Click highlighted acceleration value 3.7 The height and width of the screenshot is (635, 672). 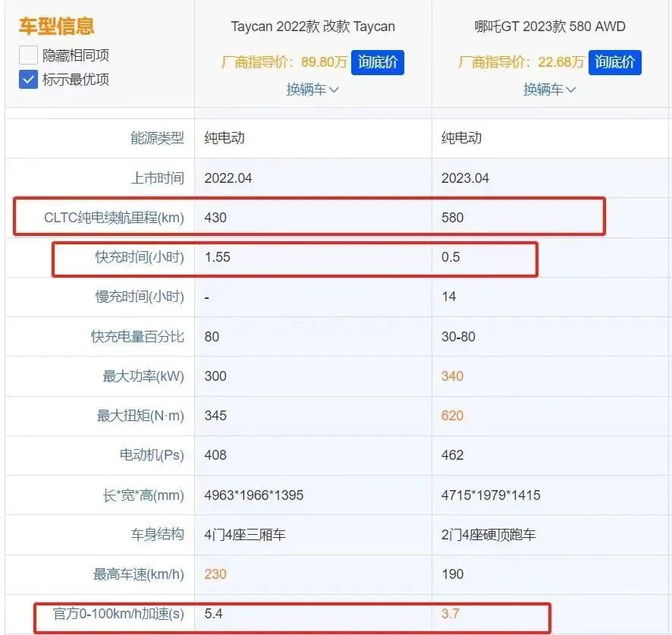tap(450, 614)
